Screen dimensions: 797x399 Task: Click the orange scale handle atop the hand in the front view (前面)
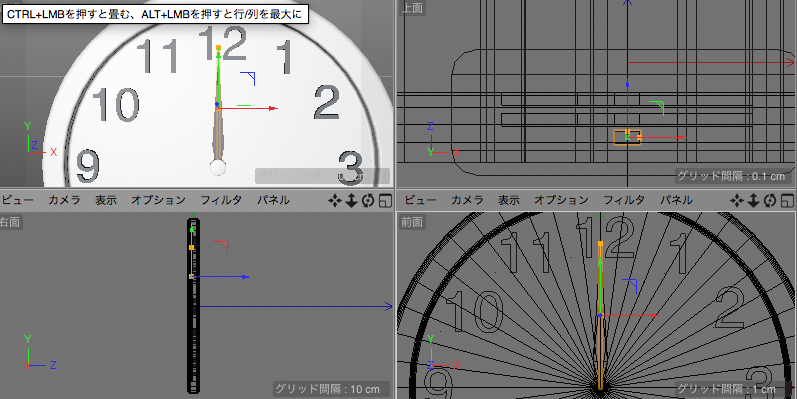pos(600,244)
